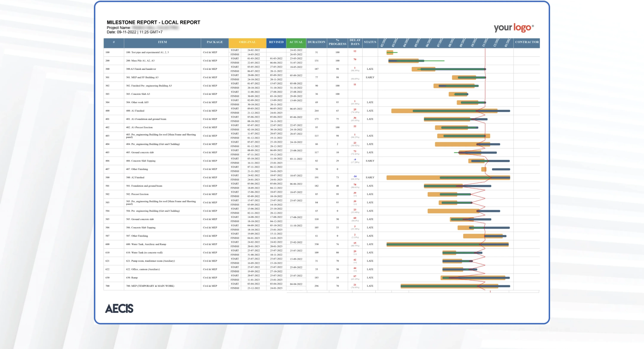Click the EARLY status in row 500
This screenshot has width=644, height=349.
coord(370,177)
